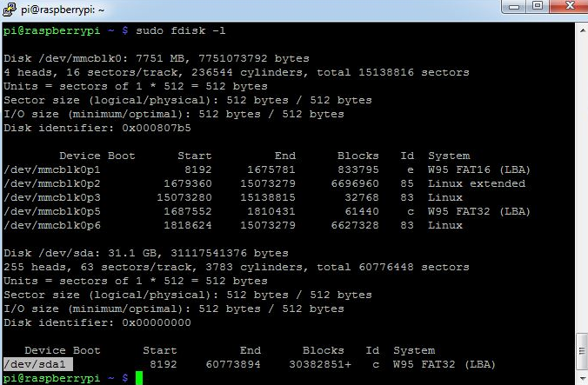Click the Start header in mmcblk0 table
This screenshot has width=588, height=385.
tap(195, 156)
